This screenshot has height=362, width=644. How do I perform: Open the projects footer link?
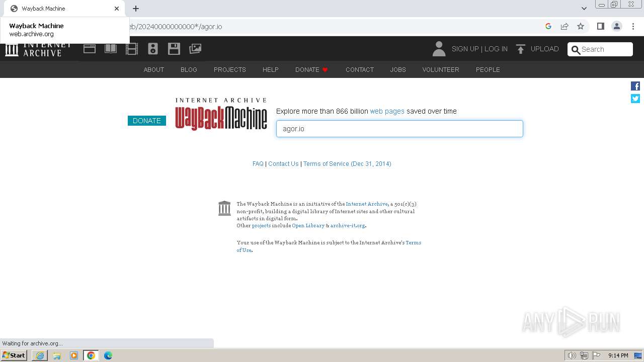pos(261,226)
